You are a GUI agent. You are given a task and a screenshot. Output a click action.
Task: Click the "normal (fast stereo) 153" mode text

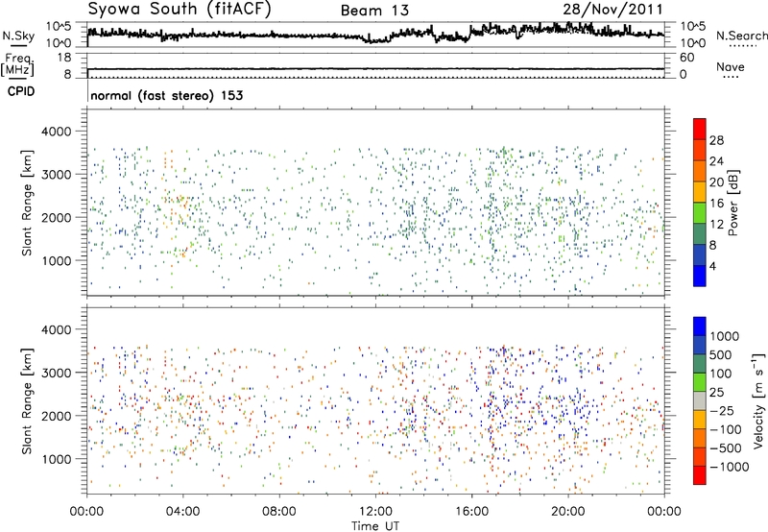click(166, 95)
